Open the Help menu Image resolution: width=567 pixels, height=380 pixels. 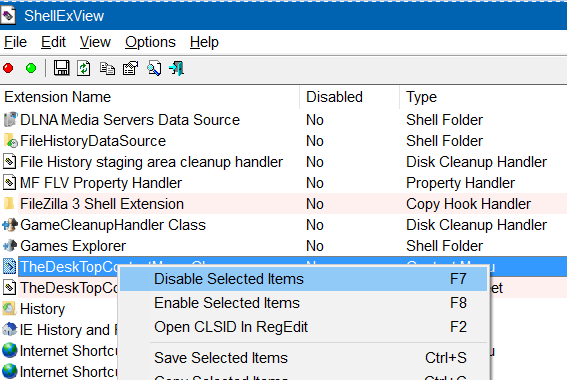[x=204, y=42]
